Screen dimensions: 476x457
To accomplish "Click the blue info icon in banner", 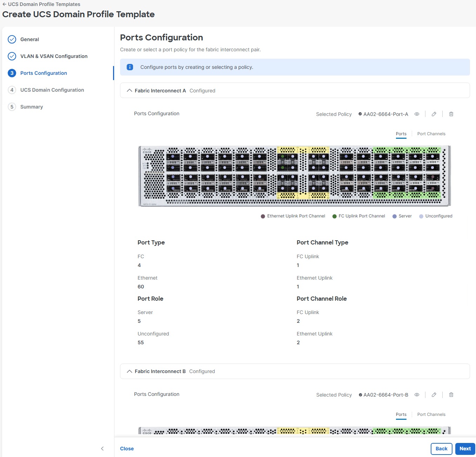I will coord(130,67).
